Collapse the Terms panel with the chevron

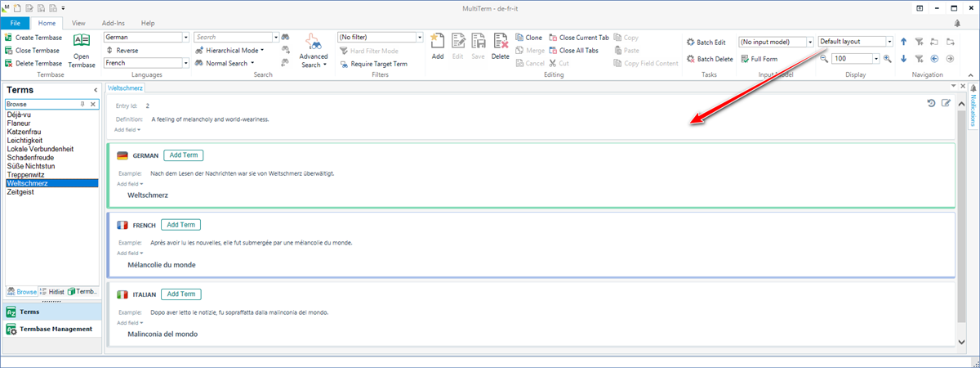(x=96, y=89)
